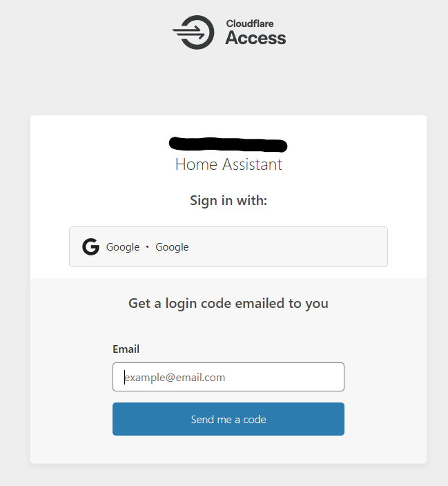The height and width of the screenshot is (486, 448).
Task: Click the small "Cloudflare" text above Access
Action: (x=249, y=23)
